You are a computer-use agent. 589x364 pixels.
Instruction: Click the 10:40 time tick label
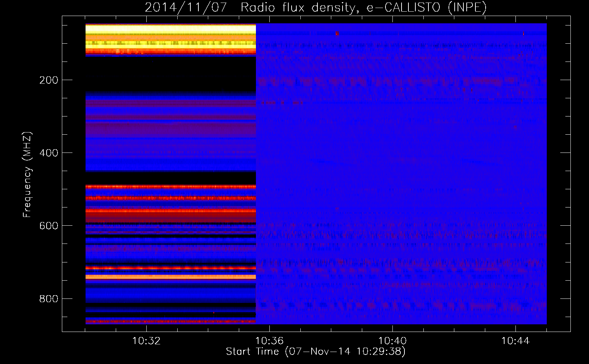coord(392,341)
